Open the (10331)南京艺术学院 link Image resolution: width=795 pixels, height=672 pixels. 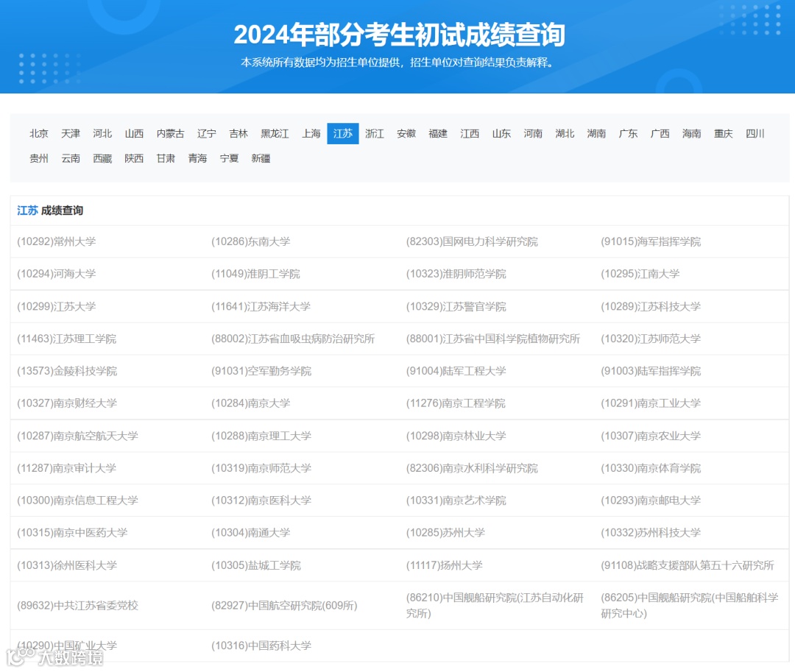(x=456, y=501)
